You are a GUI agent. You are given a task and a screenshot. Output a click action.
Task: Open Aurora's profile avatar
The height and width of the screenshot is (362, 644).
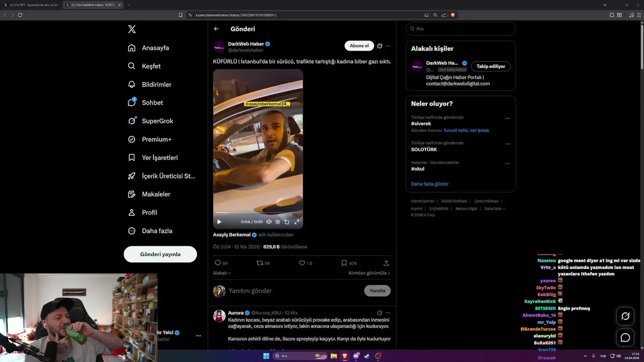[x=219, y=316]
